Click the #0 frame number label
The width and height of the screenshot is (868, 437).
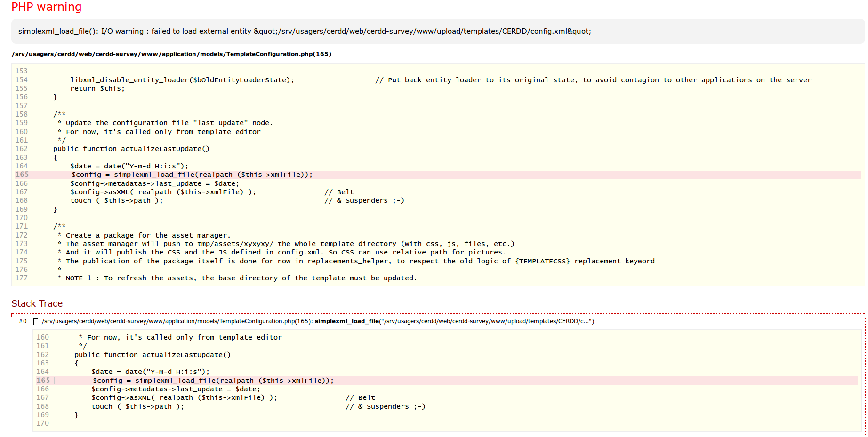[x=23, y=321]
